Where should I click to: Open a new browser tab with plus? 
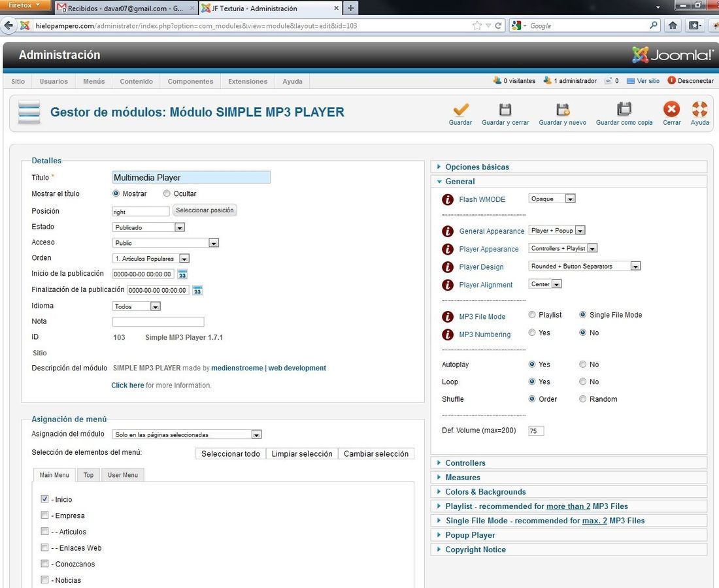[x=351, y=8]
